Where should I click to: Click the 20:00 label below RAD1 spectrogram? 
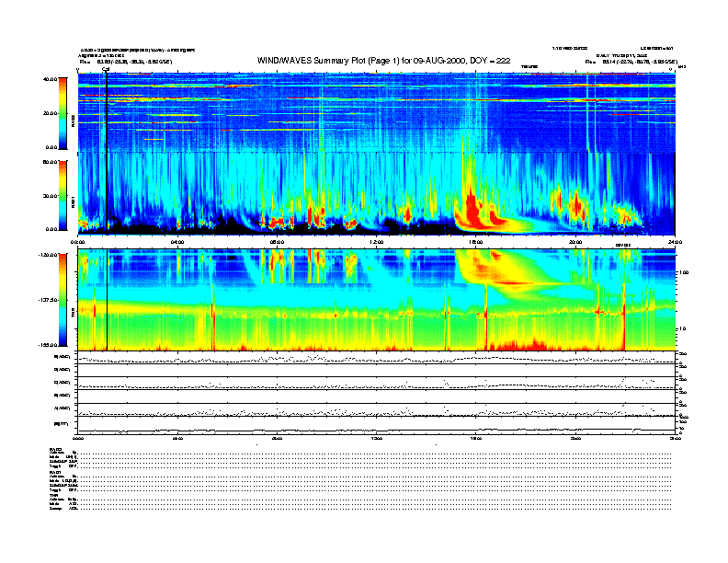coord(575,242)
